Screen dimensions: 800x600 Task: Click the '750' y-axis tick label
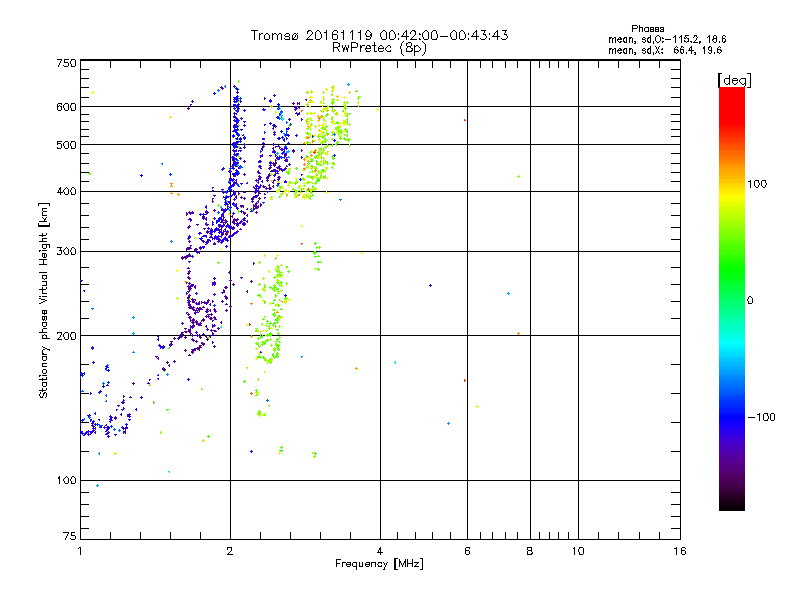point(66,63)
